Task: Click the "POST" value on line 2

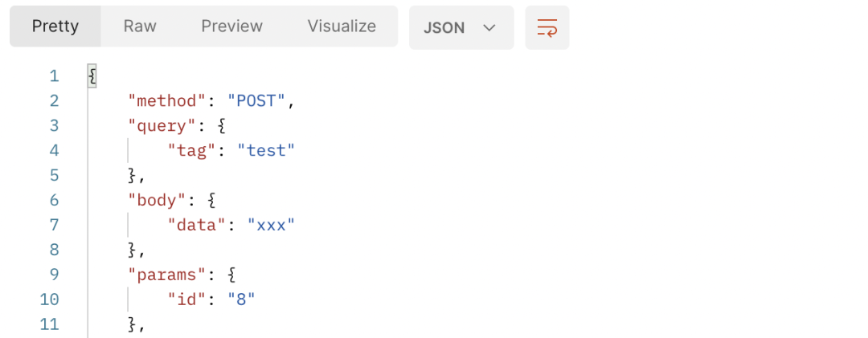Action: click(256, 101)
